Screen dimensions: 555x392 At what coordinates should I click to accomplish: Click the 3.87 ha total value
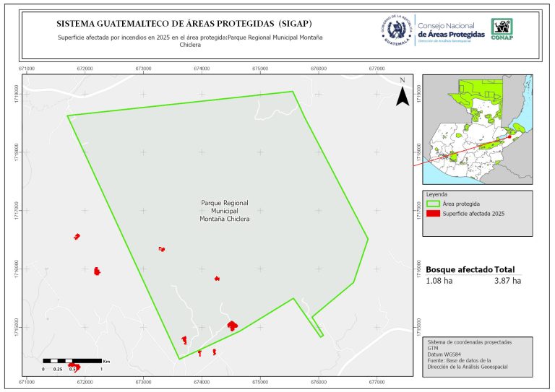coord(507,280)
